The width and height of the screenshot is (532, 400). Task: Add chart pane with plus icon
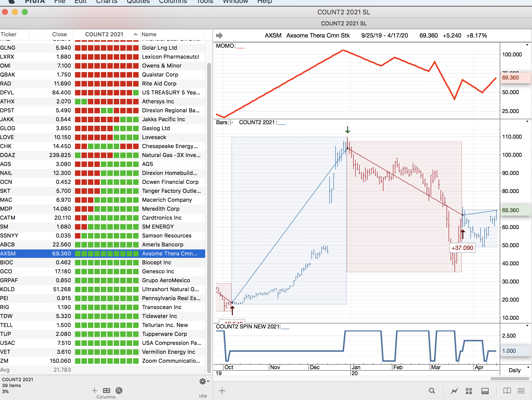[x=222, y=391]
